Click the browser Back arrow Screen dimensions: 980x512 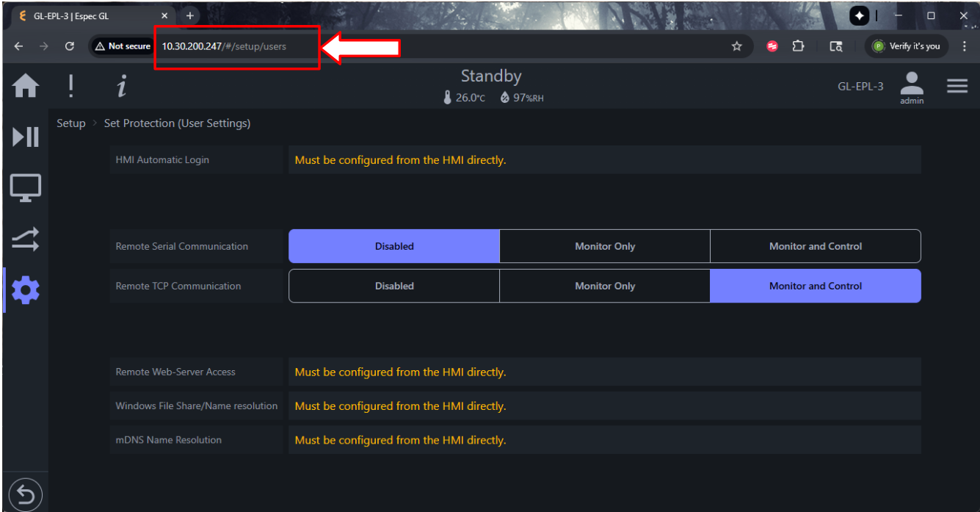click(18, 46)
